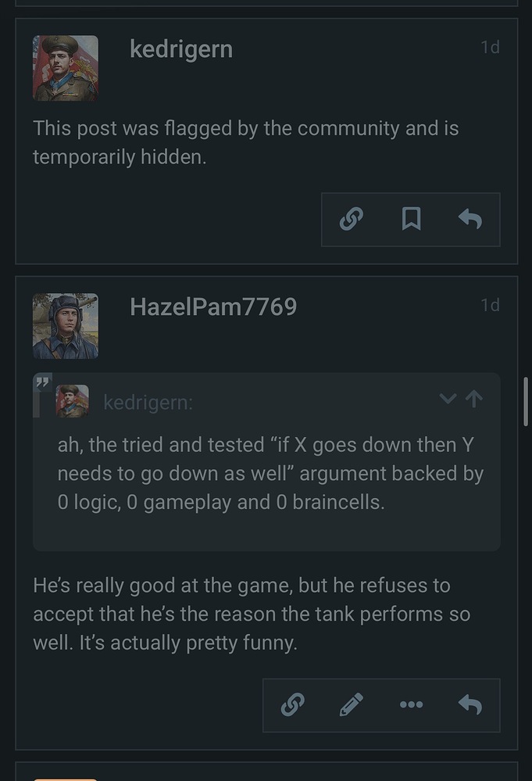Open kedrigern's avatar picture

(65, 68)
